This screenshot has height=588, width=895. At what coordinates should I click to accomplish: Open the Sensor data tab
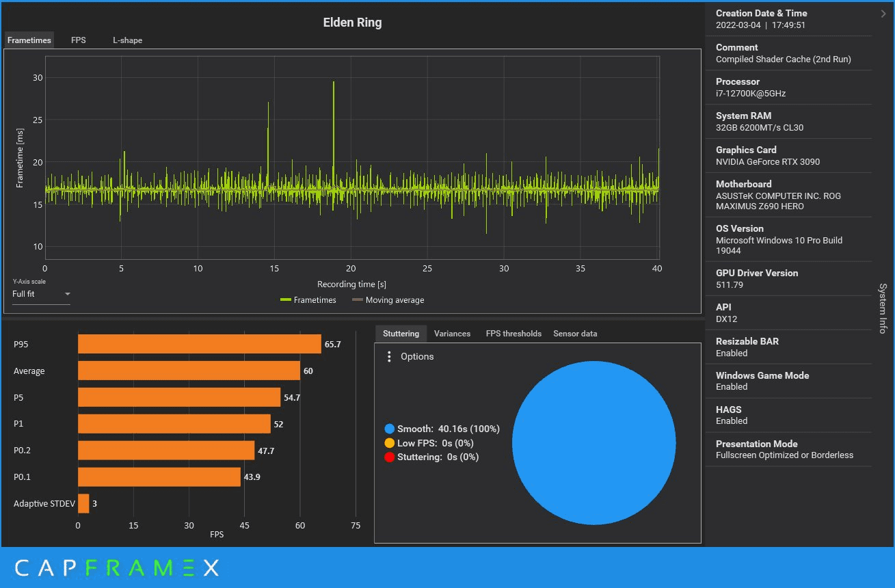(575, 334)
